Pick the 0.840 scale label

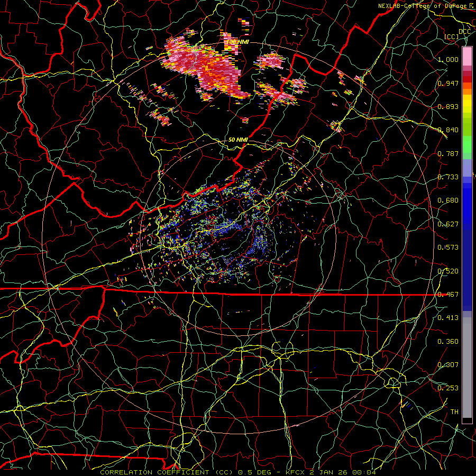tap(448, 130)
